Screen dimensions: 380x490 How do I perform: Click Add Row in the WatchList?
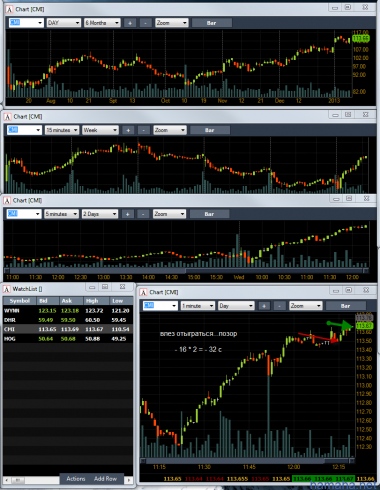click(x=105, y=479)
